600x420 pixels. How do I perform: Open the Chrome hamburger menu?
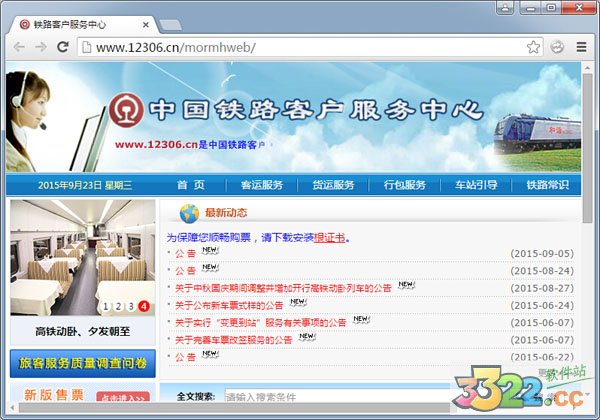click(581, 47)
